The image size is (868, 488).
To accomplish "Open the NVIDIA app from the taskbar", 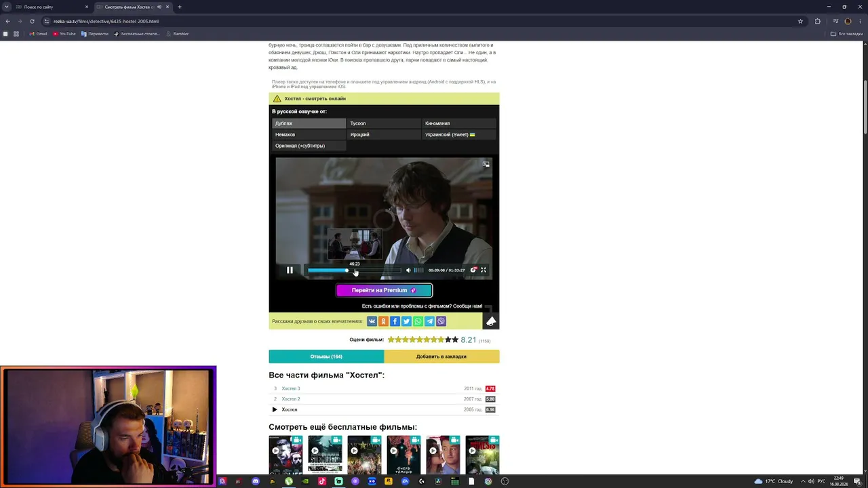I will 305,481.
